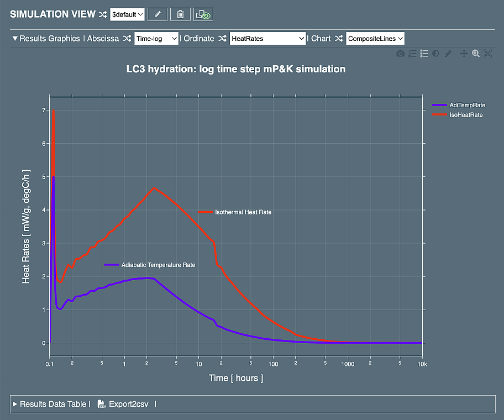Download plot as PNG camera icon
504x420 pixels.
400,54
